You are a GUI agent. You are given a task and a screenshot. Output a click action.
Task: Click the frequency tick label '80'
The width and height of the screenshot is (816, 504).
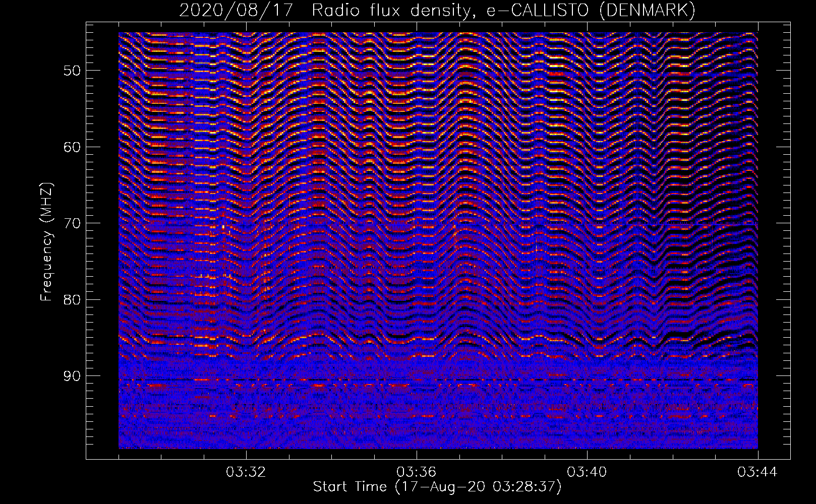pyautogui.click(x=72, y=299)
